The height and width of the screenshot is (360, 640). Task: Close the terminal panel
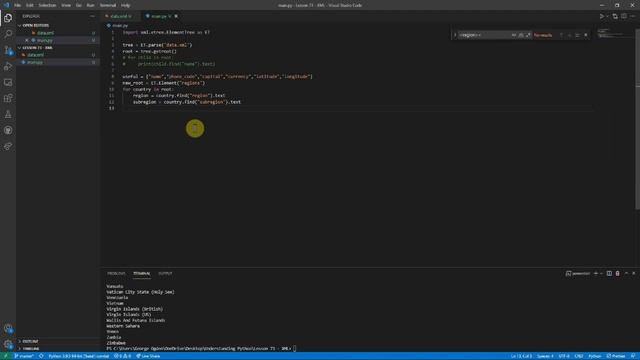pyautogui.click(x=633, y=273)
